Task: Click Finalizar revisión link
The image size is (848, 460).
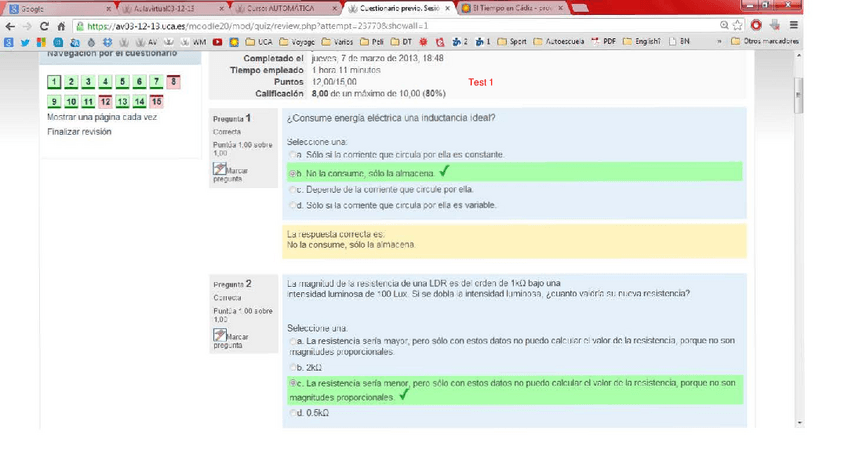Action: click(79, 132)
